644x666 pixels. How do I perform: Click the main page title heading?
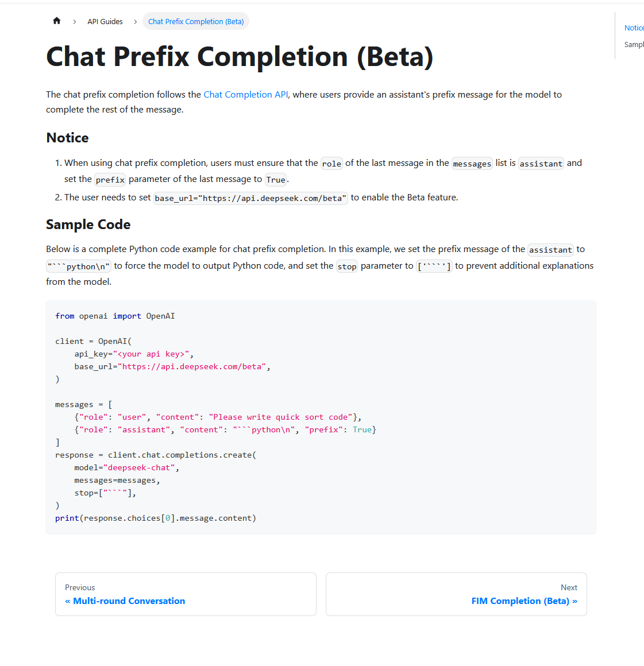240,57
